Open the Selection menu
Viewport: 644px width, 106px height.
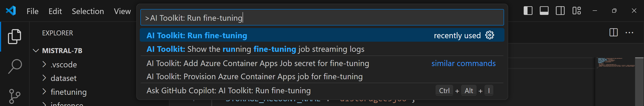click(88, 11)
